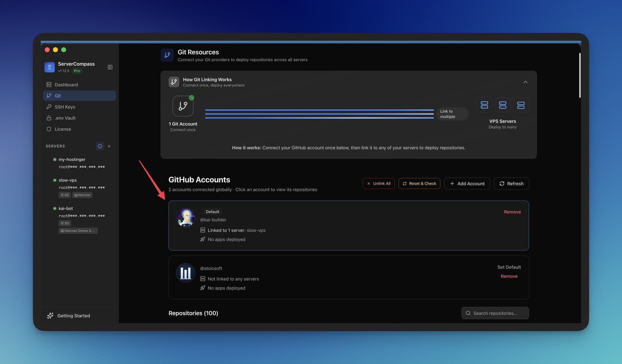The width and height of the screenshot is (622, 364).
Task: Open the Git section in the sidebar
Action: (x=58, y=96)
